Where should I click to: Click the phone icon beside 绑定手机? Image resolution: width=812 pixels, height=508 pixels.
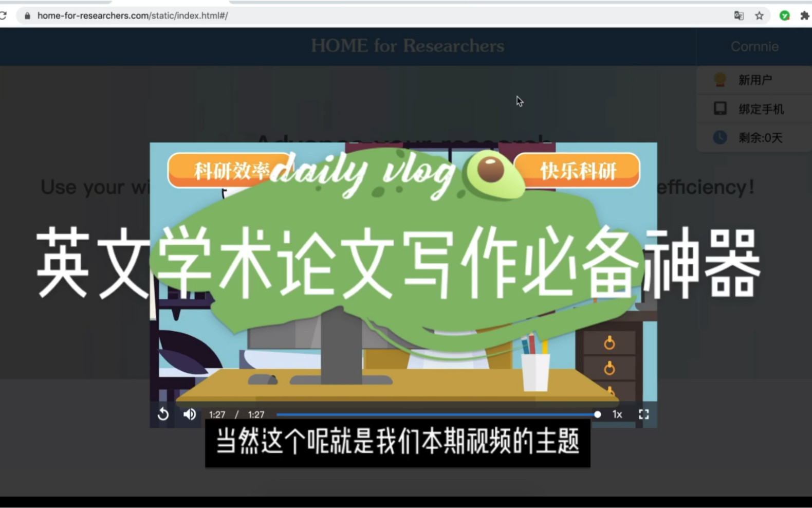pyautogui.click(x=720, y=108)
